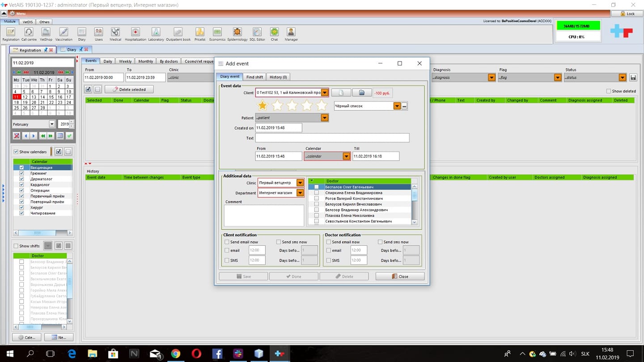
Task: Toggle the Show calendars checkbox
Action: point(16,152)
